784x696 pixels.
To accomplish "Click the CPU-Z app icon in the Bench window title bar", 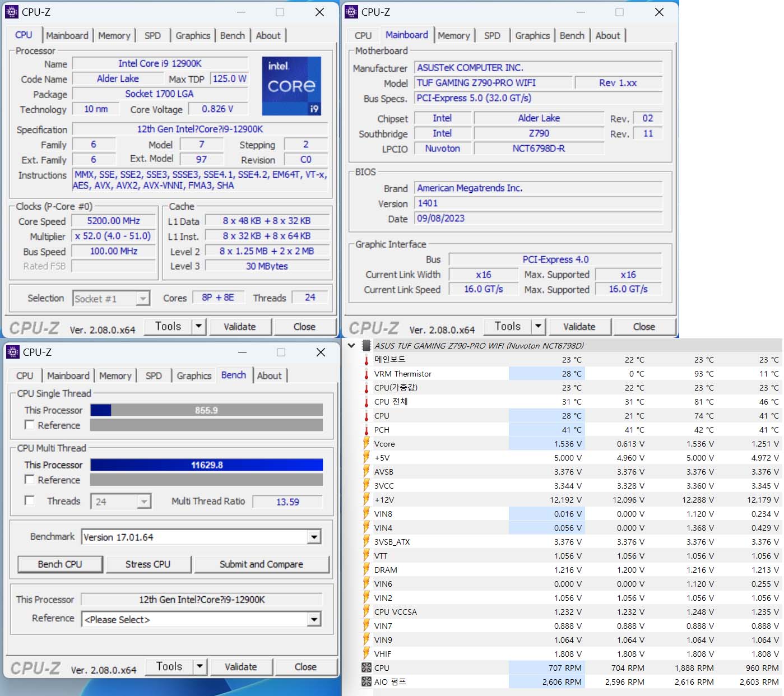I will click(12, 352).
